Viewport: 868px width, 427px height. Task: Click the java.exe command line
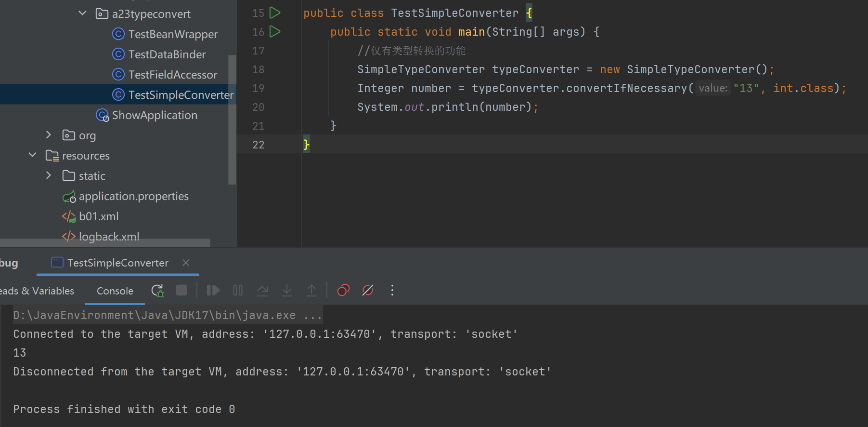tap(168, 315)
